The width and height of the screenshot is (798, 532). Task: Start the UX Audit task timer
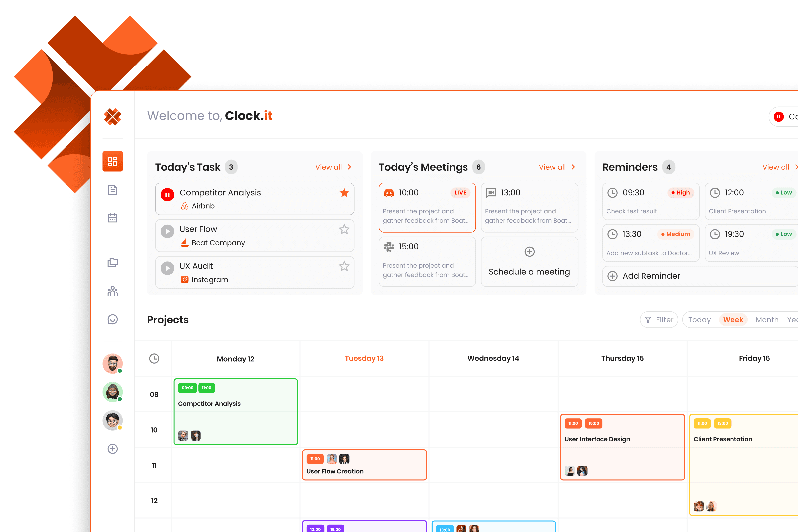pos(167,268)
